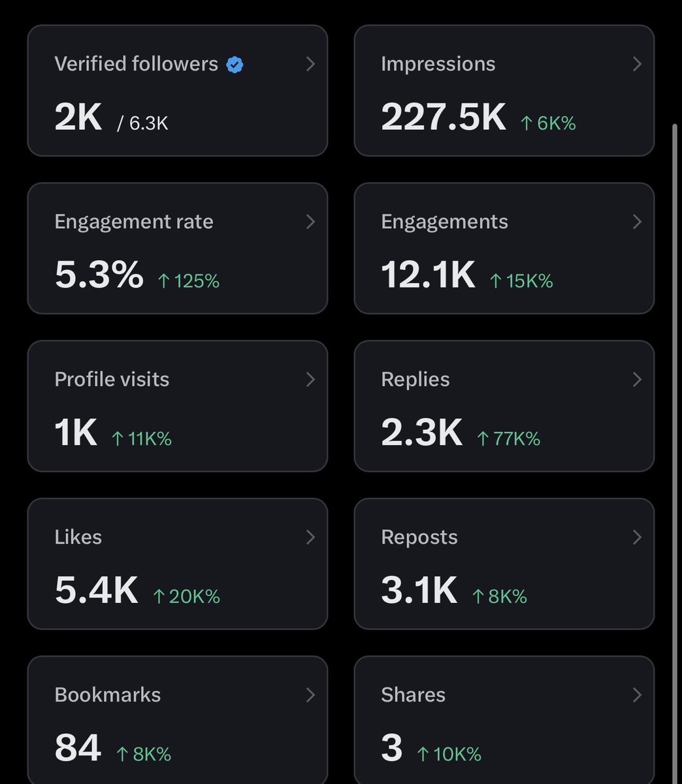Tap the Profile visits chevron arrow
The width and height of the screenshot is (682, 784).
310,380
